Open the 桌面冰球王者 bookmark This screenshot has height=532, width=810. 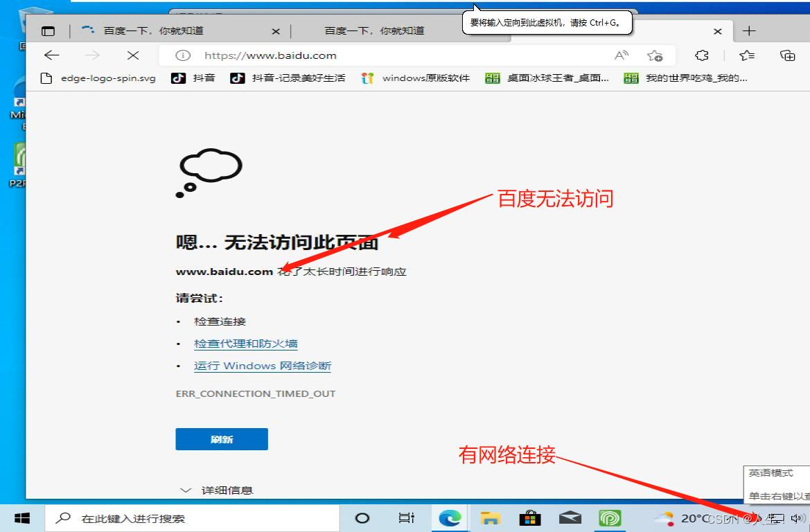[x=547, y=78]
